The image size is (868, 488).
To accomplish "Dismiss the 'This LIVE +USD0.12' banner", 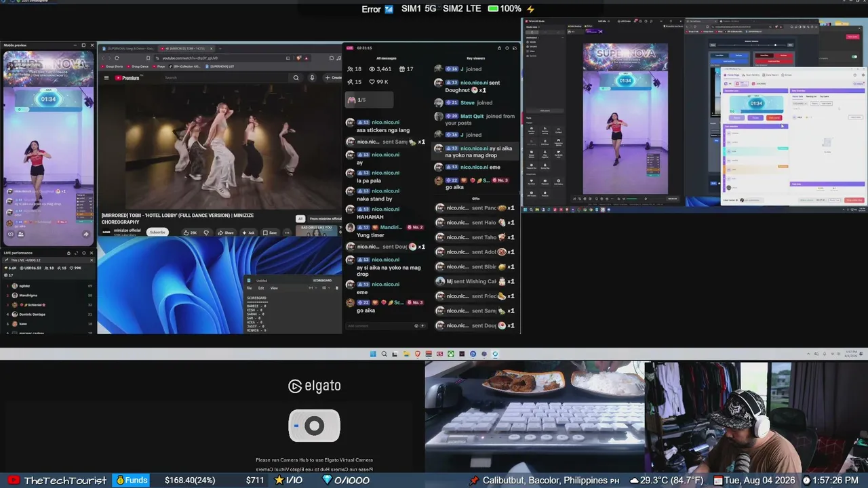I will [92, 260].
